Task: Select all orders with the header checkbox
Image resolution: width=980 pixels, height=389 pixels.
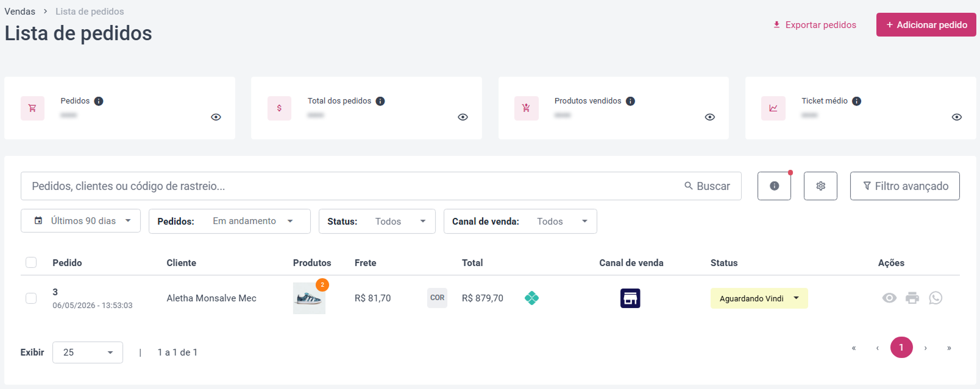Action: [x=31, y=262]
